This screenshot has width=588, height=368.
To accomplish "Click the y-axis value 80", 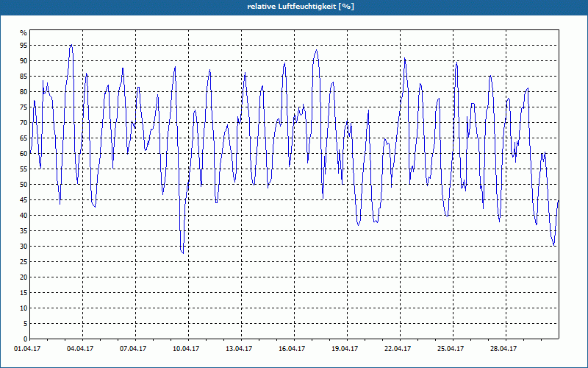I will (24, 91).
